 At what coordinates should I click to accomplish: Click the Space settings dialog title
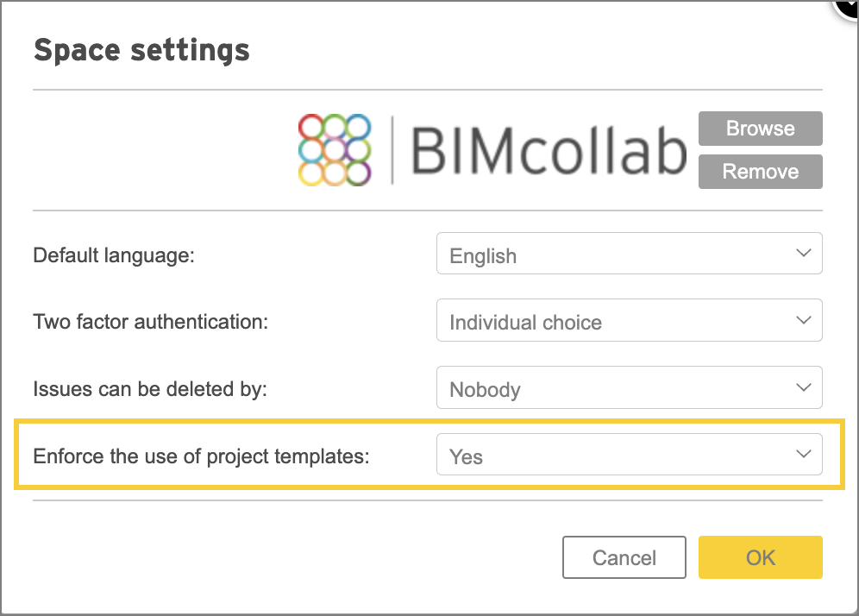(141, 50)
